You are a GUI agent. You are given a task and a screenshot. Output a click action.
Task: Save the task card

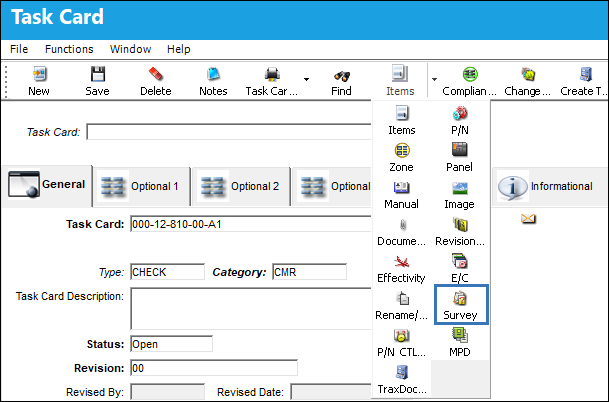click(x=97, y=81)
